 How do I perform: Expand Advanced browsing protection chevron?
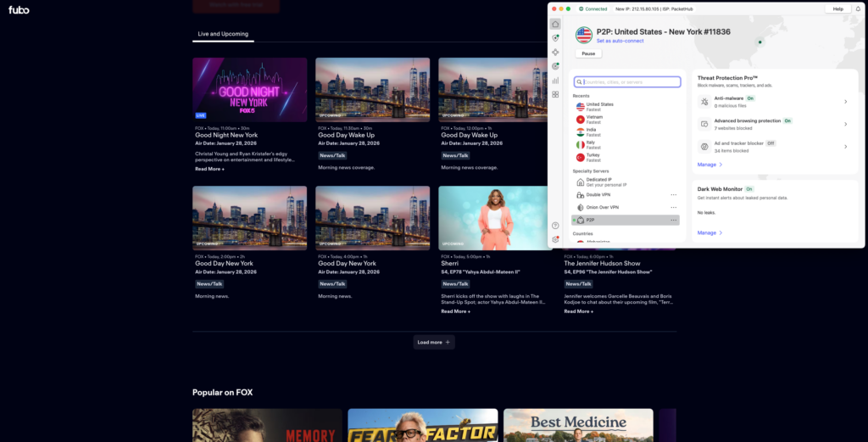click(845, 124)
